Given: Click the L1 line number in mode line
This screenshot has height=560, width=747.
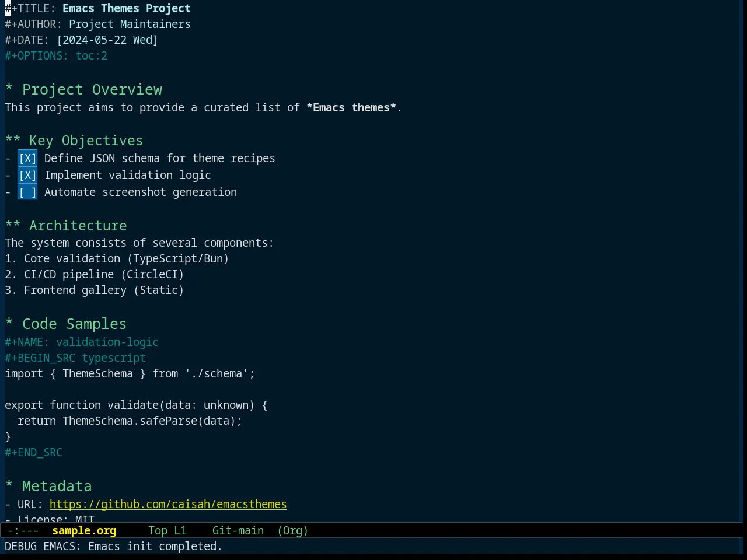Looking at the screenshot, I should [180, 530].
